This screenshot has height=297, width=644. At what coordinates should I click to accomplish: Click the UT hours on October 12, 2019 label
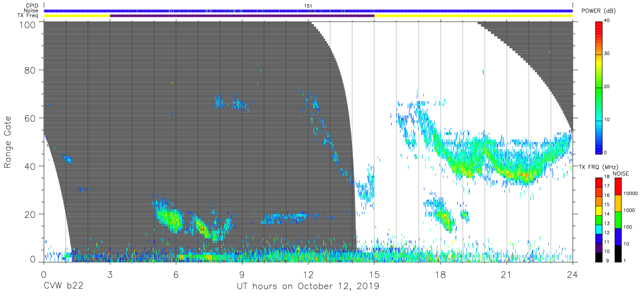(308, 287)
